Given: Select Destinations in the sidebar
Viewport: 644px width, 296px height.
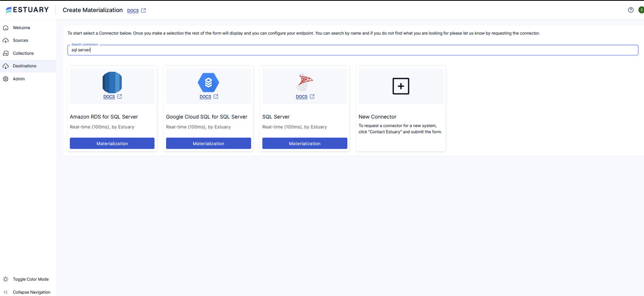Looking at the screenshot, I should pyautogui.click(x=24, y=66).
